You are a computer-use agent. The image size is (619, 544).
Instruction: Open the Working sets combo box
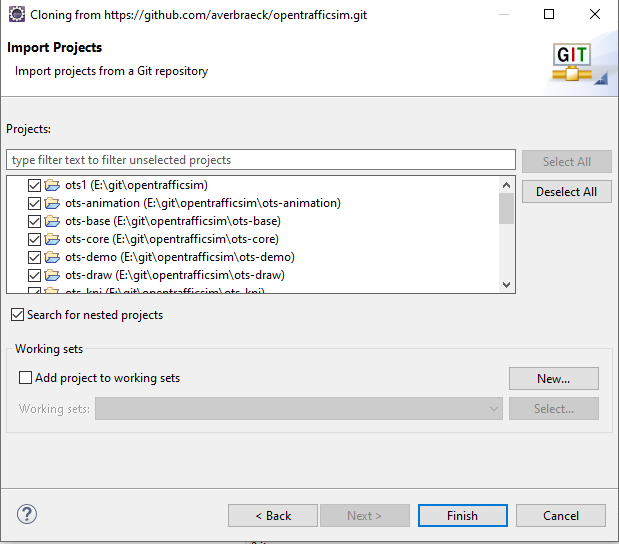[299, 409]
